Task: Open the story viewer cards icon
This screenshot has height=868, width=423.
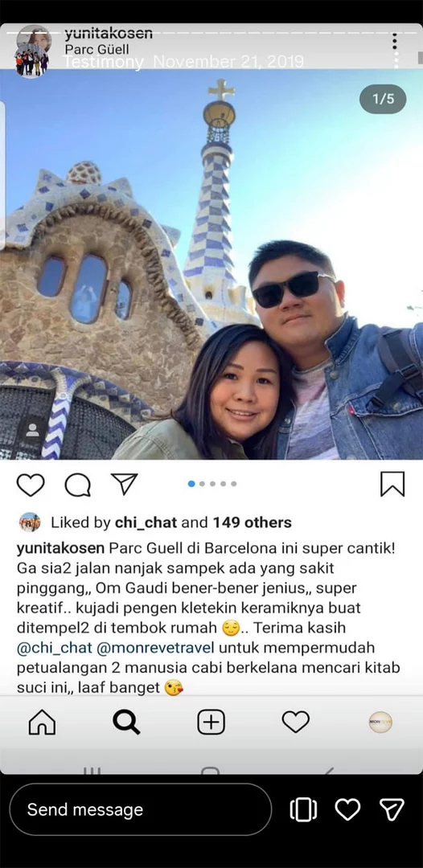Action: coord(303,810)
